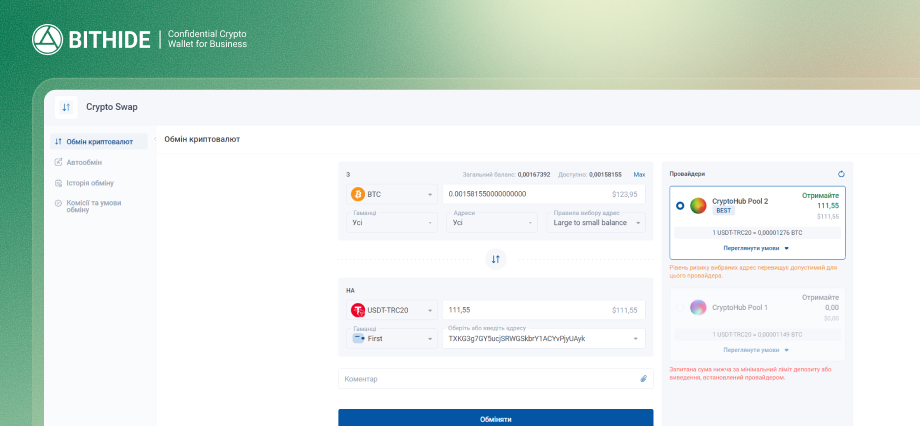This screenshot has width=920, height=426.
Task: Open the Історія обміну sidebar section
Action: coord(89,183)
